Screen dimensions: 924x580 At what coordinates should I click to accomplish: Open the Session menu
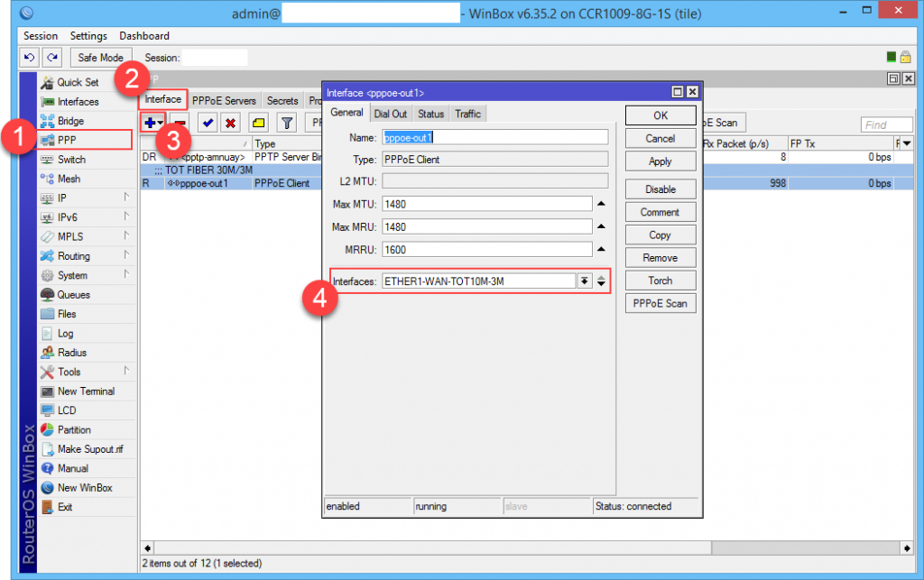(x=41, y=36)
